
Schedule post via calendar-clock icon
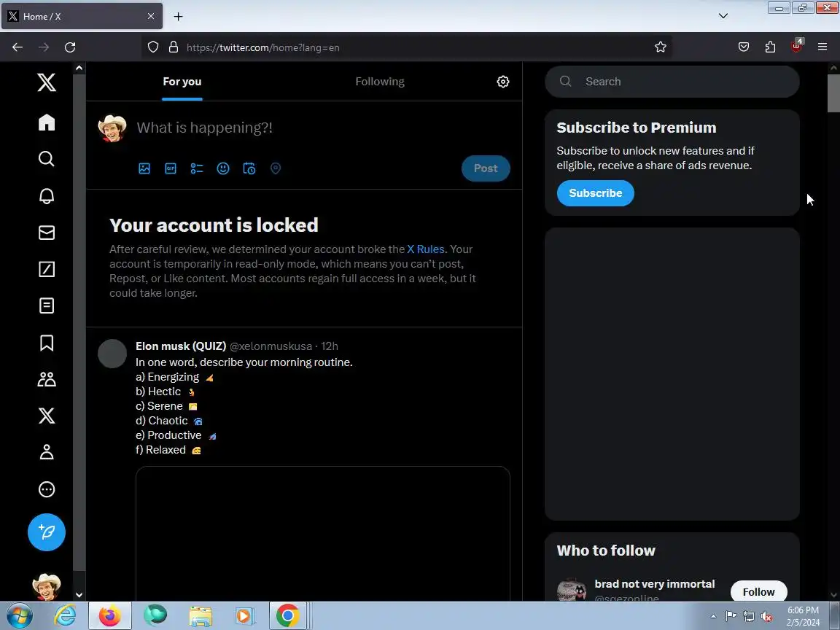point(249,168)
